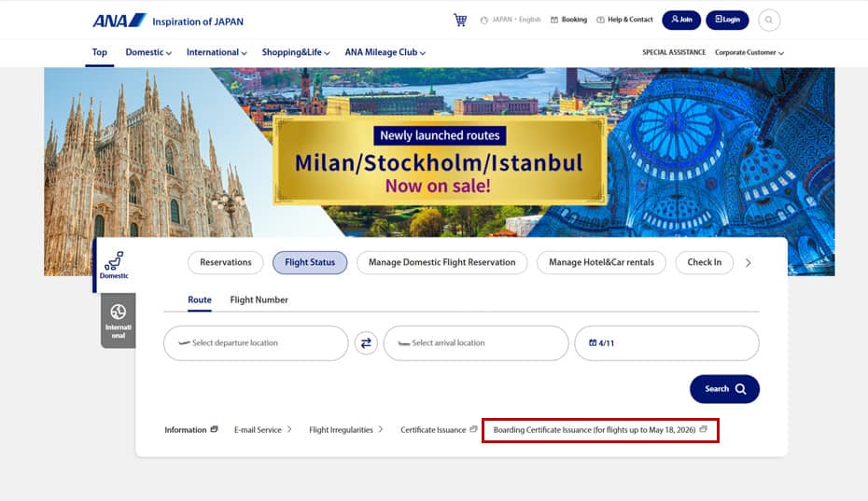Click the Milan/Stockholm/Istanbul promo banner
Viewport: 868px width, 501px height.
point(439,160)
